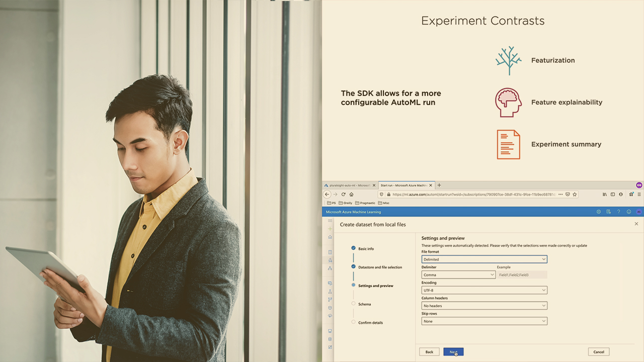Screen dimensions: 644x362
Task: Click the browser home icon
Action: (351, 195)
